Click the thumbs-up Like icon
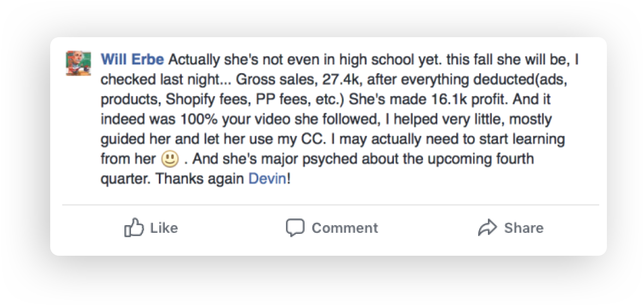The width and height of the screenshot is (644, 306). (134, 227)
